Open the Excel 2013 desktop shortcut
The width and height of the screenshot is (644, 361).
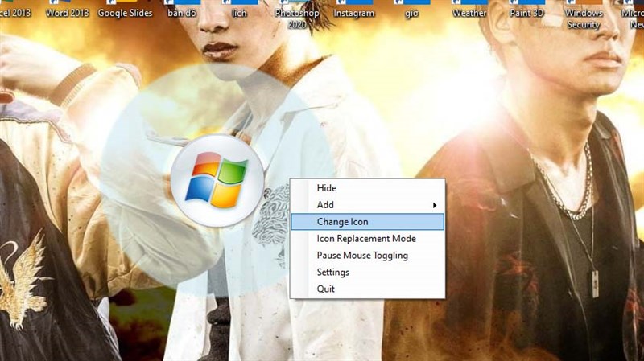[15, 10]
